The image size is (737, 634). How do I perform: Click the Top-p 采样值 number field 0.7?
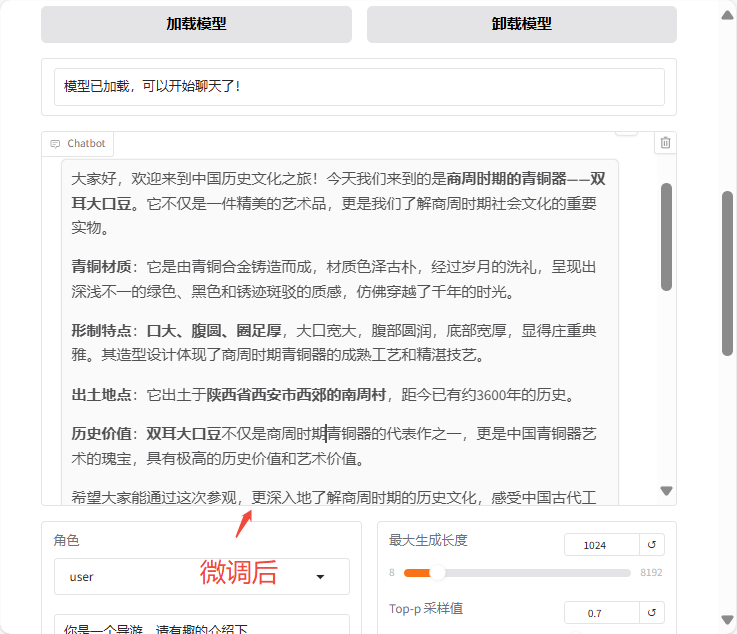coord(602,612)
